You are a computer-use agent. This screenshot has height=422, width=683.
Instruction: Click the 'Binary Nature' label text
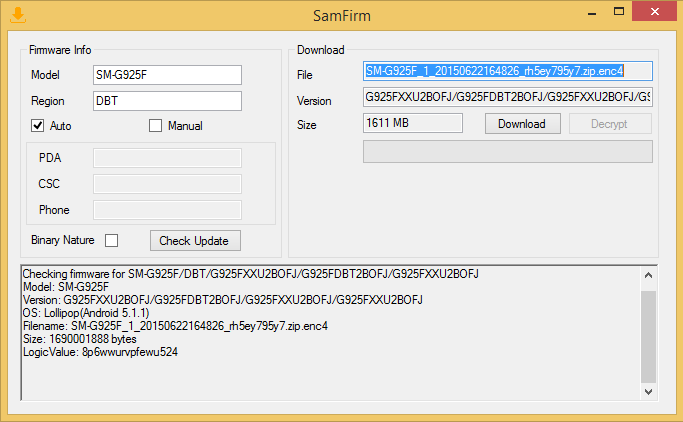(63, 240)
